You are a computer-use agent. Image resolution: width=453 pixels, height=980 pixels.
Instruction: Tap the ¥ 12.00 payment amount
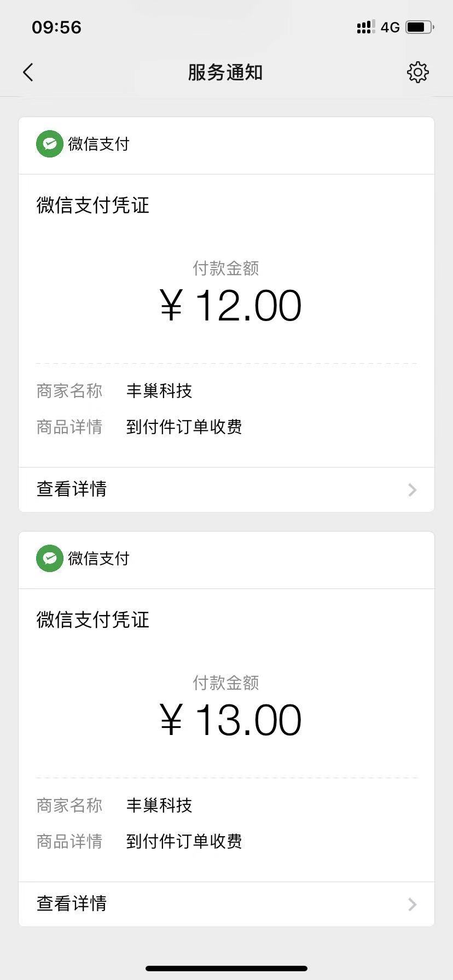[x=230, y=306]
